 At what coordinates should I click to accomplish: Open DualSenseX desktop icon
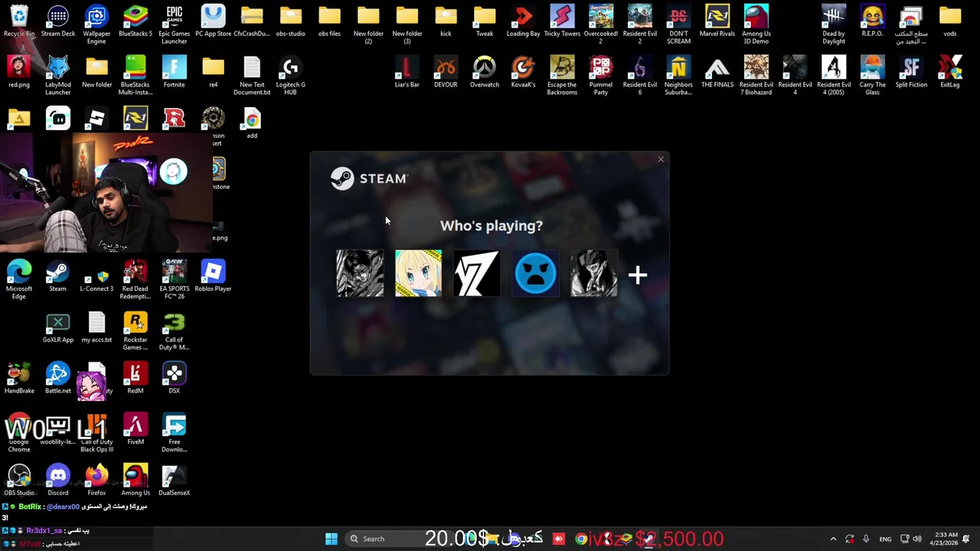pos(174,480)
